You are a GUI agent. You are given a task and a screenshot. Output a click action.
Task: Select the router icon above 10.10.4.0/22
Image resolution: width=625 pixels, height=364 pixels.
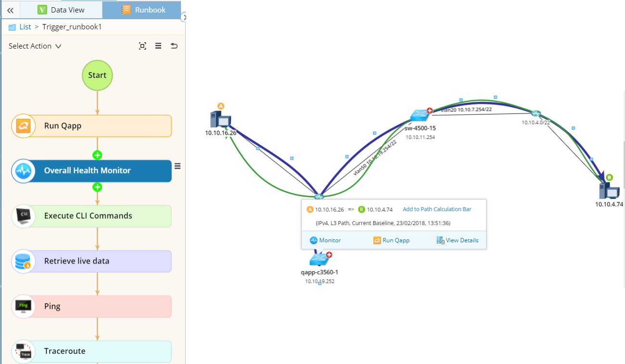coord(536,113)
